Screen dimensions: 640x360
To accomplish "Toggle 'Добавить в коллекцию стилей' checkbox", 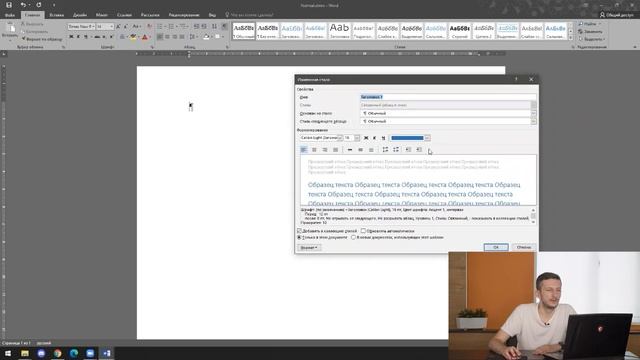I will click(x=299, y=231).
